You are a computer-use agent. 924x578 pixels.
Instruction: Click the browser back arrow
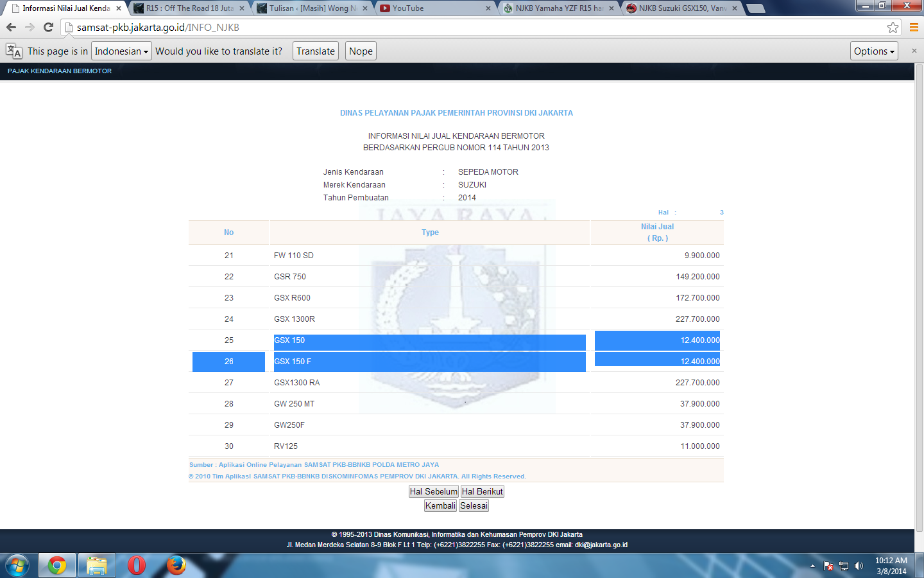click(11, 27)
